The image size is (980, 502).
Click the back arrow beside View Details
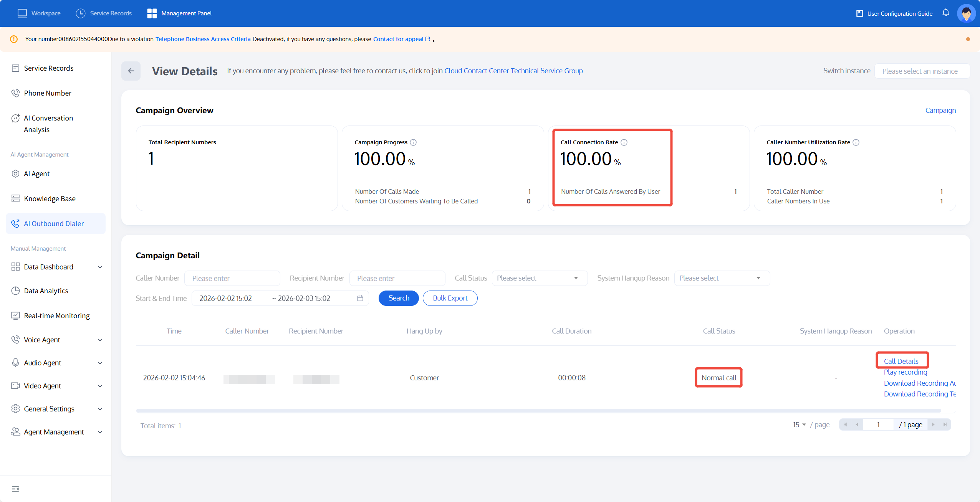point(131,71)
